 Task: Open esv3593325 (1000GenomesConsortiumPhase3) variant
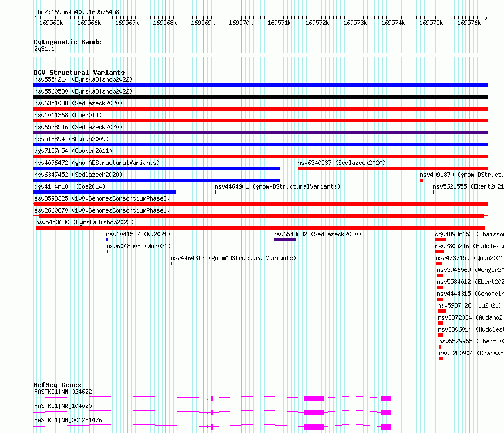pos(102,198)
